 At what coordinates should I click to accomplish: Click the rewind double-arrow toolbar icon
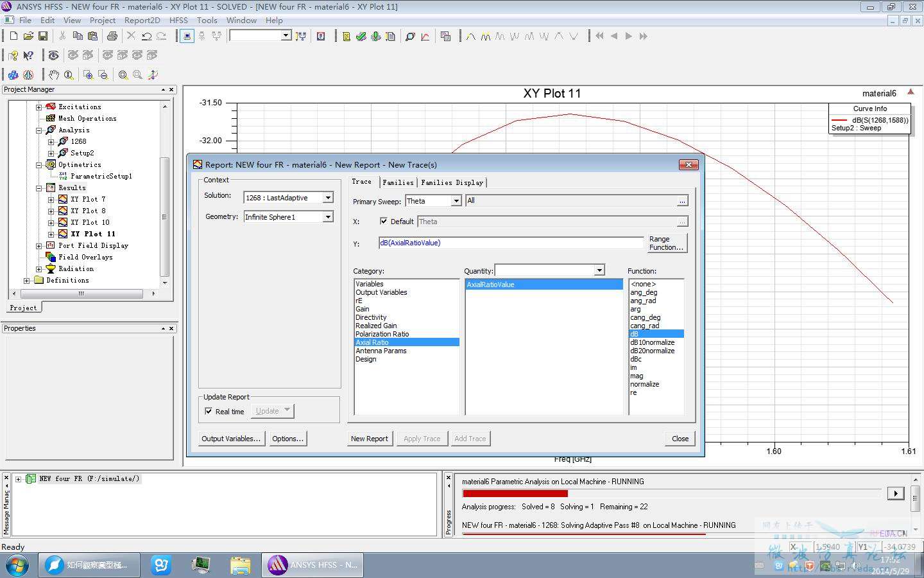(599, 37)
